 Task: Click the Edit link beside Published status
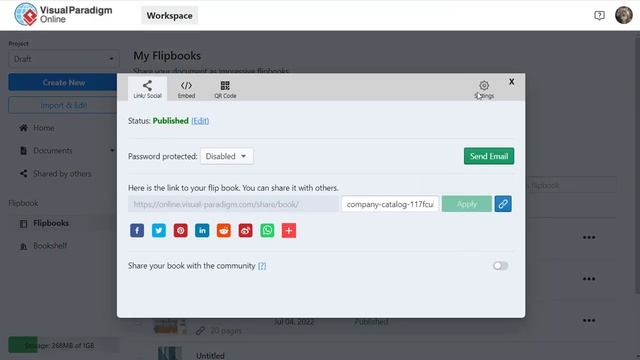point(200,121)
